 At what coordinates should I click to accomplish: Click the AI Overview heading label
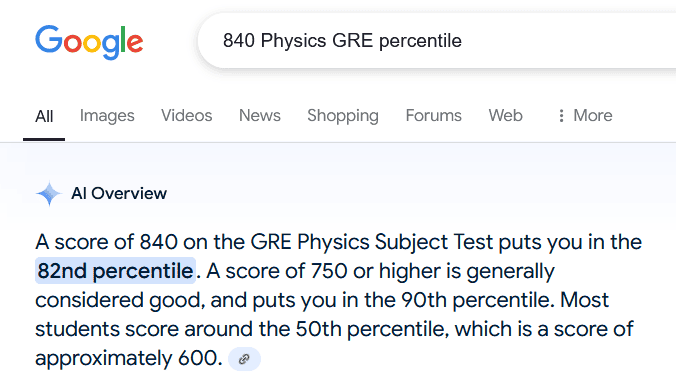click(119, 194)
